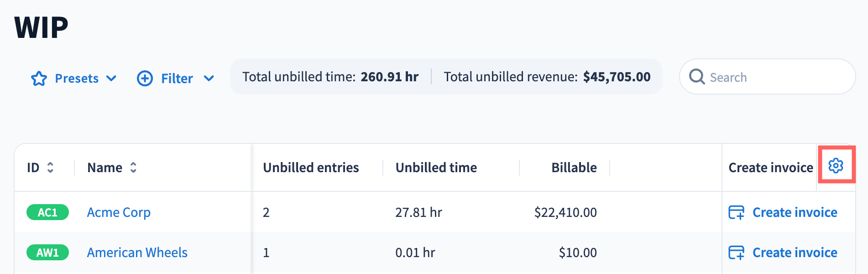
Task: Expand the Filter dropdown chevron
Action: pos(209,79)
